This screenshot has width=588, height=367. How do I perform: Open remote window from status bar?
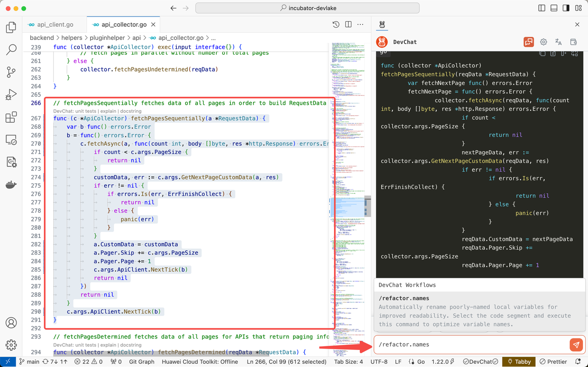click(x=8, y=361)
